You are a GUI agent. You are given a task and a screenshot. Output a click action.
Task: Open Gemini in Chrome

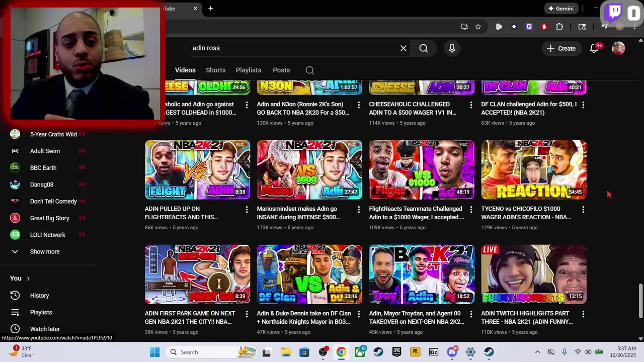tap(561, 9)
